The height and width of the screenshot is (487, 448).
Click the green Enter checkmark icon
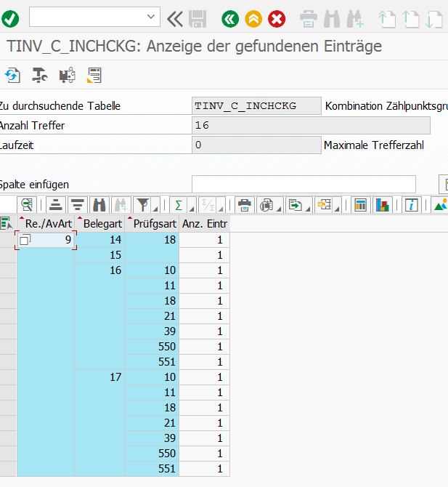click(11, 18)
